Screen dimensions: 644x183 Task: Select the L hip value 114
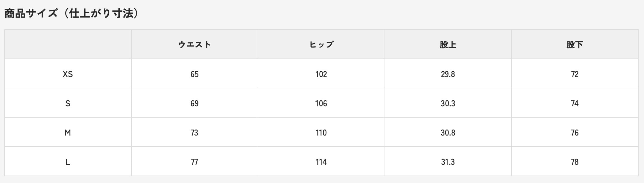point(321,162)
